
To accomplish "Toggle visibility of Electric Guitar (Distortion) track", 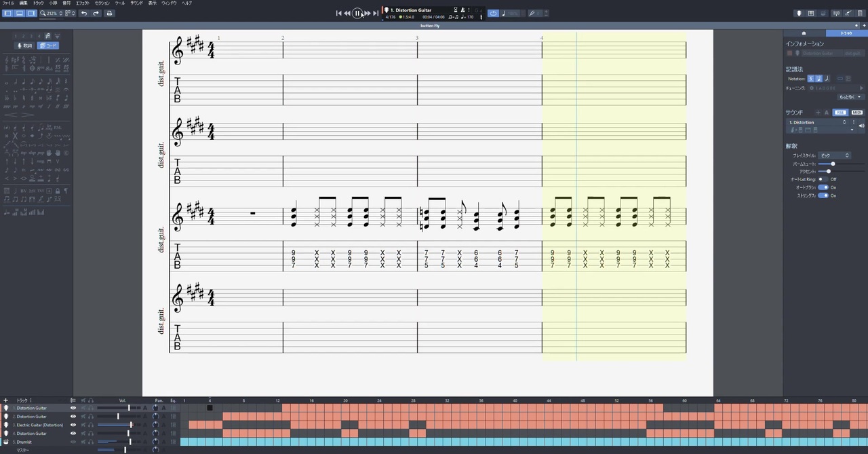I will tap(73, 425).
